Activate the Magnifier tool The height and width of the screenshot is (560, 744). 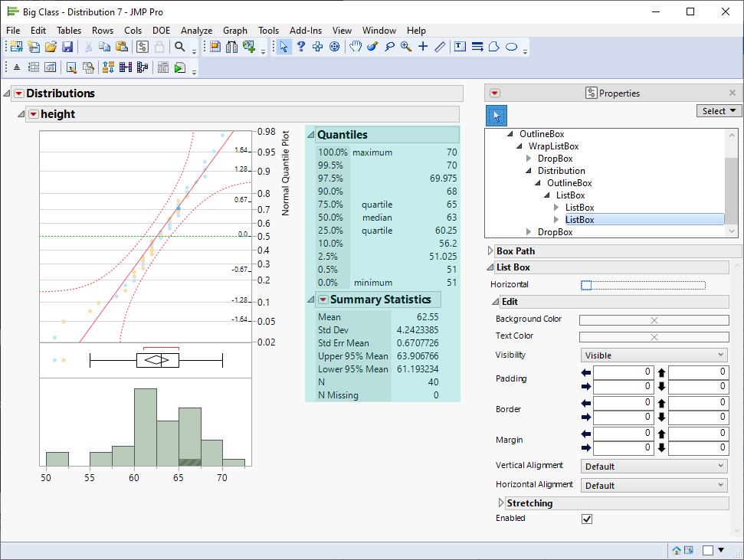[x=405, y=47]
